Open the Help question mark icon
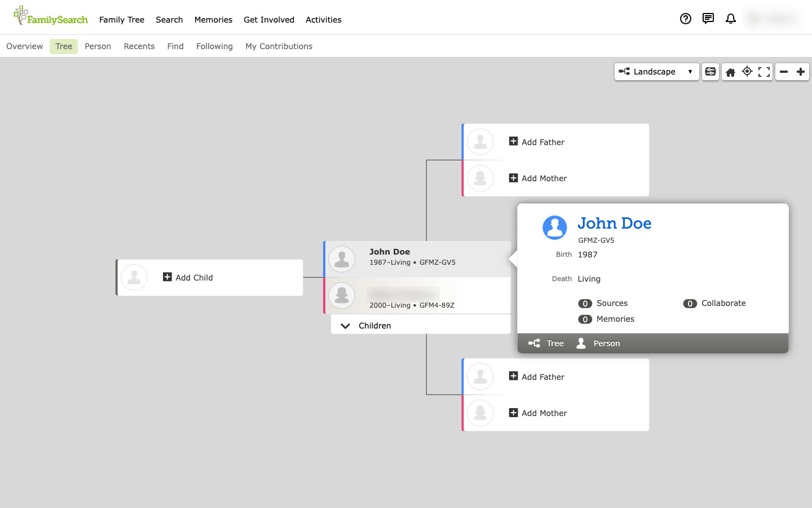This screenshot has height=508, width=812. 686,19
